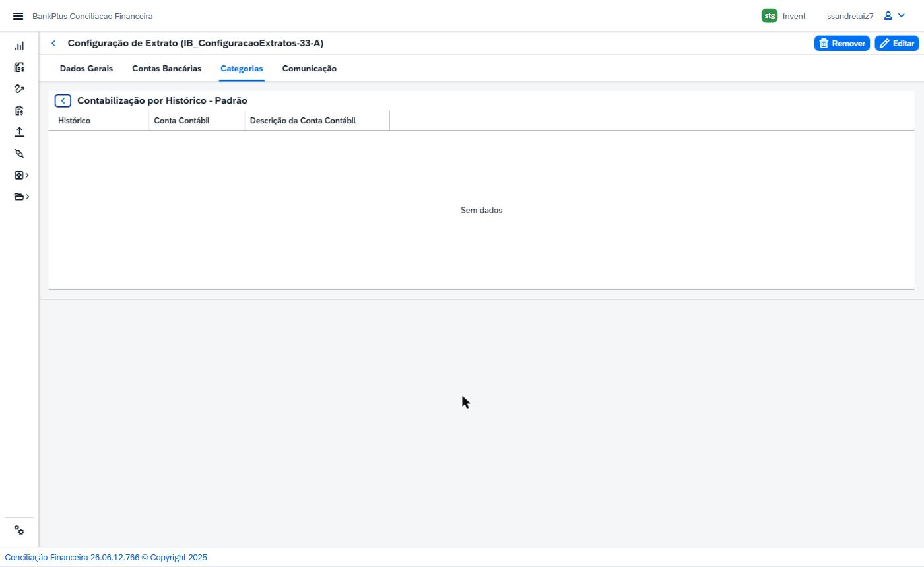Switch to the Contas Bancárias tab
The height and width of the screenshot is (567, 924).
point(166,69)
